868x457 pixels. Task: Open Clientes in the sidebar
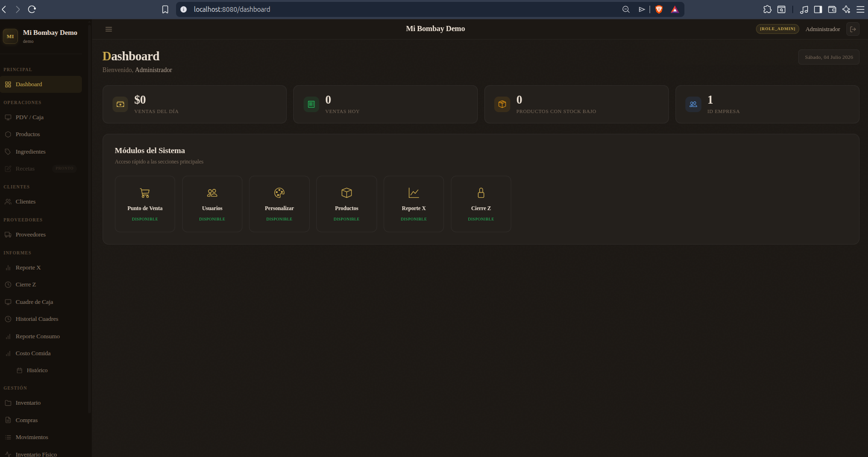tap(41, 202)
